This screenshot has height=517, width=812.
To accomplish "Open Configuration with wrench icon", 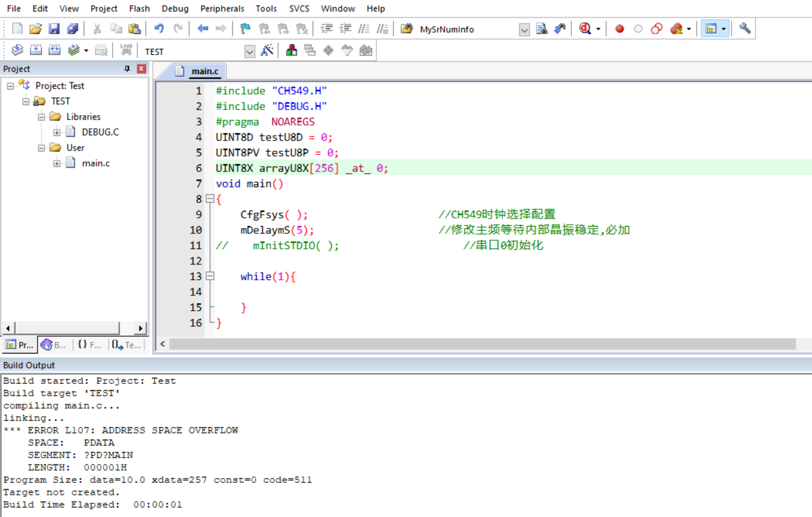I will (x=745, y=29).
